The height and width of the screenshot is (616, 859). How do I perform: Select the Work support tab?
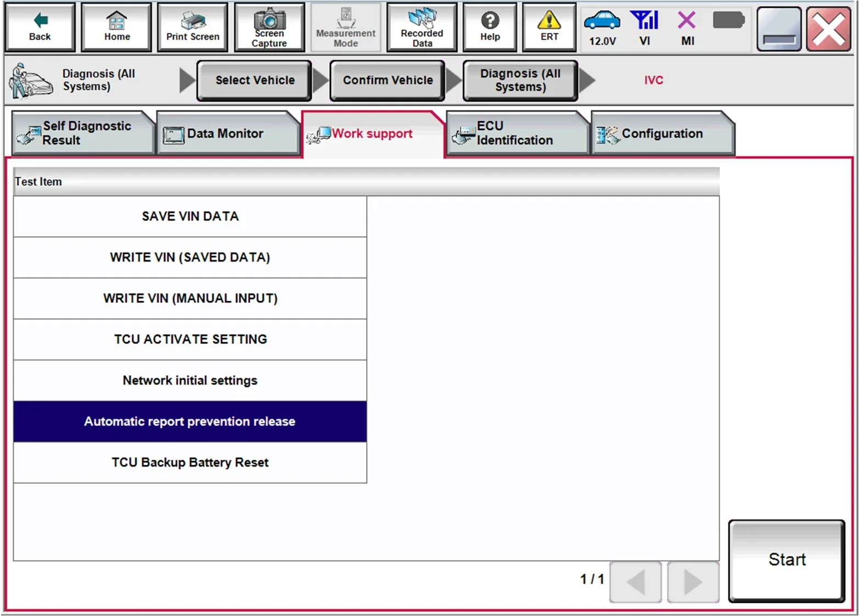click(x=372, y=134)
